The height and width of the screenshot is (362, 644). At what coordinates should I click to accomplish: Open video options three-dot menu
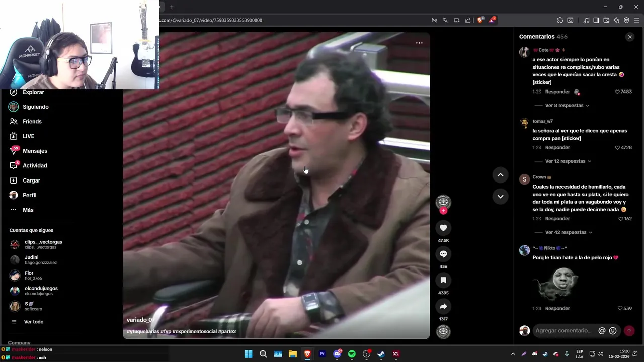click(419, 43)
